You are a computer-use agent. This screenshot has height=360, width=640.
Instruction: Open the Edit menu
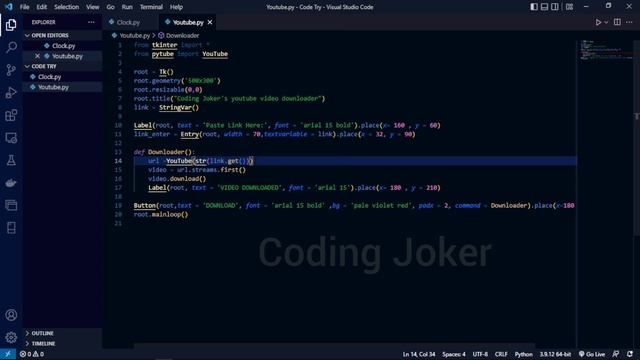point(42,7)
